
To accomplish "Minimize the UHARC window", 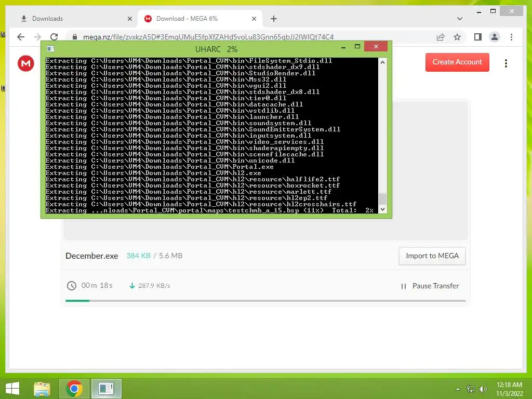I will click(343, 47).
